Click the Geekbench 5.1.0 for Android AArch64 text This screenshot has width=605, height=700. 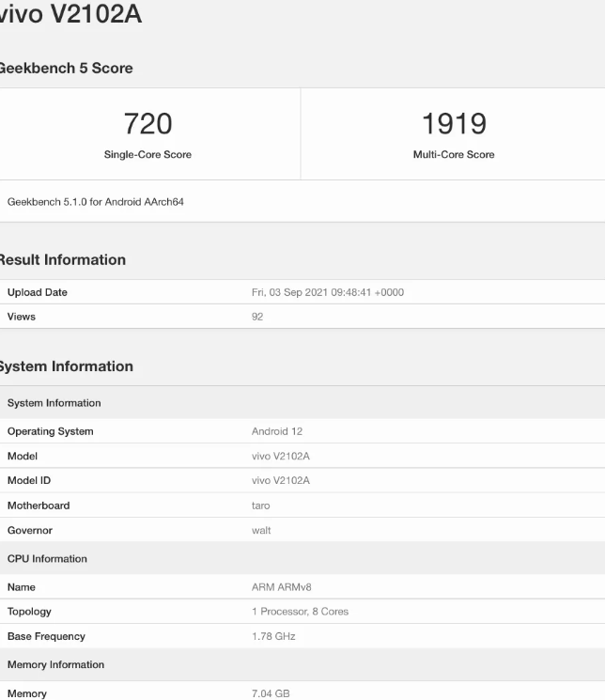(x=96, y=202)
